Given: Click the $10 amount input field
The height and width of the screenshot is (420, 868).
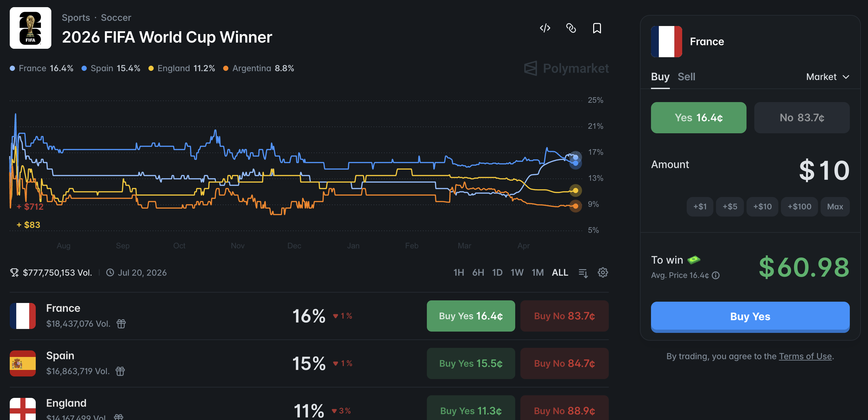Looking at the screenshot, I should 823,171.
